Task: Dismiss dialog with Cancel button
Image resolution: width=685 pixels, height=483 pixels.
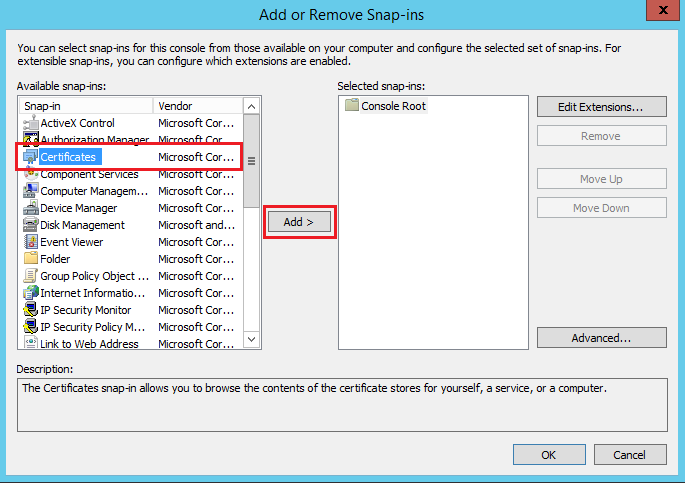Action: (x=629, y=455)
